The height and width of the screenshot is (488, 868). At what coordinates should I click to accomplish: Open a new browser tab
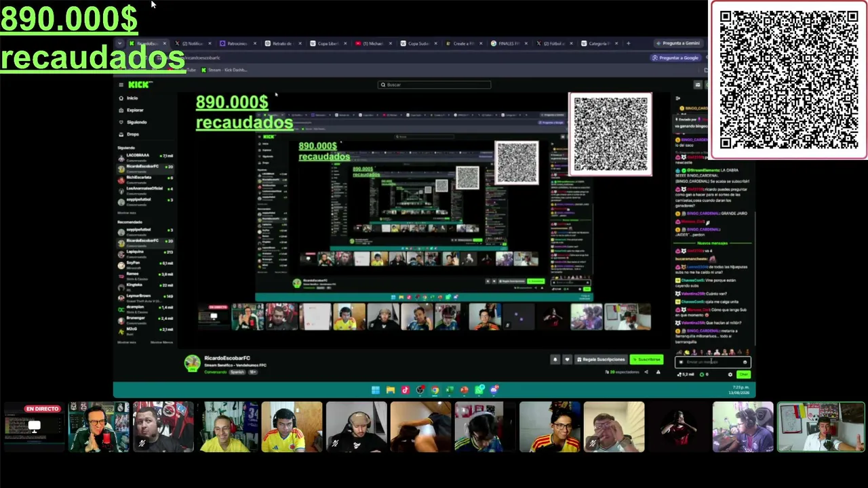tap(628, 43)
